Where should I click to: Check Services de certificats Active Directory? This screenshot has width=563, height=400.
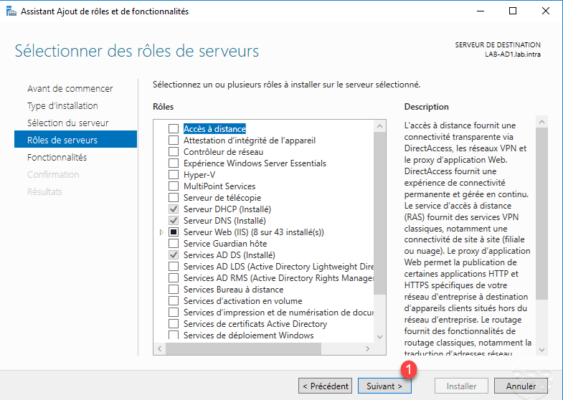(173, 324)
